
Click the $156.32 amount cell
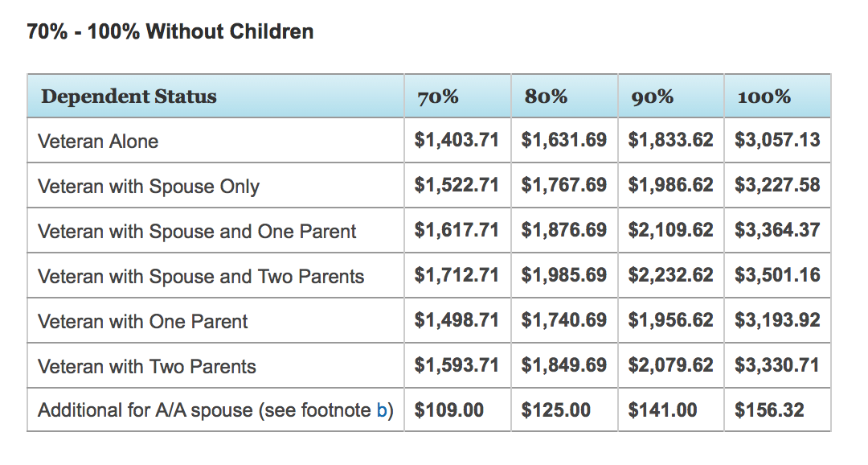769,410
